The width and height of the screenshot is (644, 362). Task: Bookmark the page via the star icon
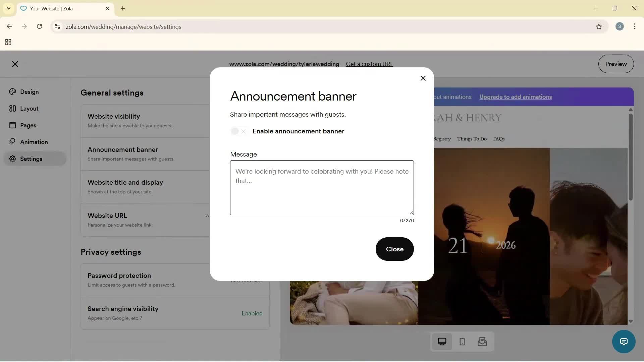(599, 27)
